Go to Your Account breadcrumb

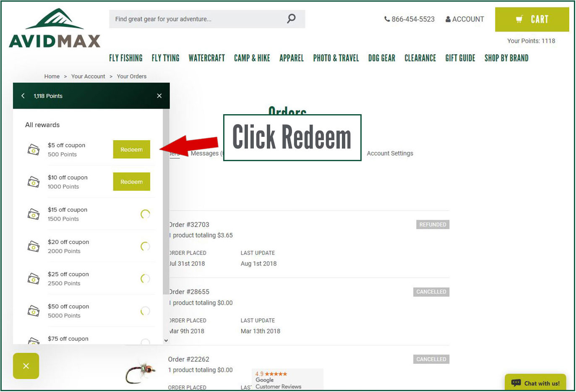[88, 76]
